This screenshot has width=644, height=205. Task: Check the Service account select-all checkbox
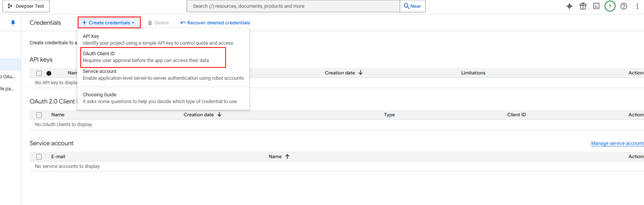click(x=39, y=157)
